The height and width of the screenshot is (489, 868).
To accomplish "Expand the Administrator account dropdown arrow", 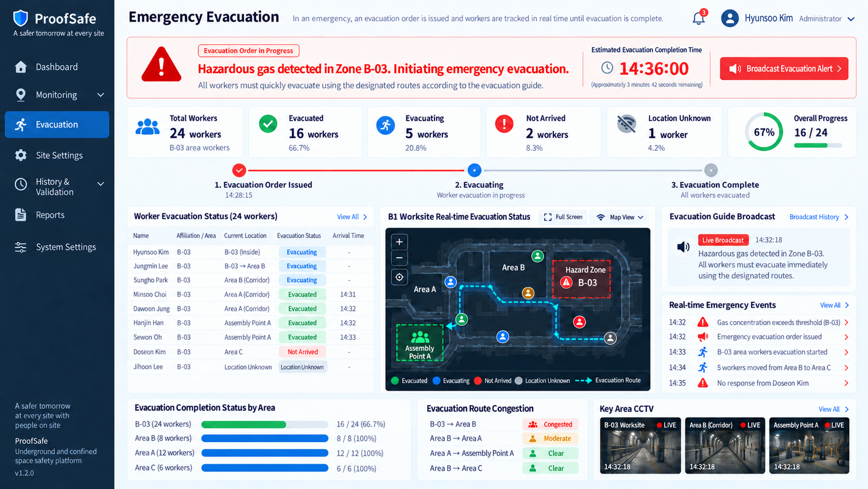I will pos(851,19).
